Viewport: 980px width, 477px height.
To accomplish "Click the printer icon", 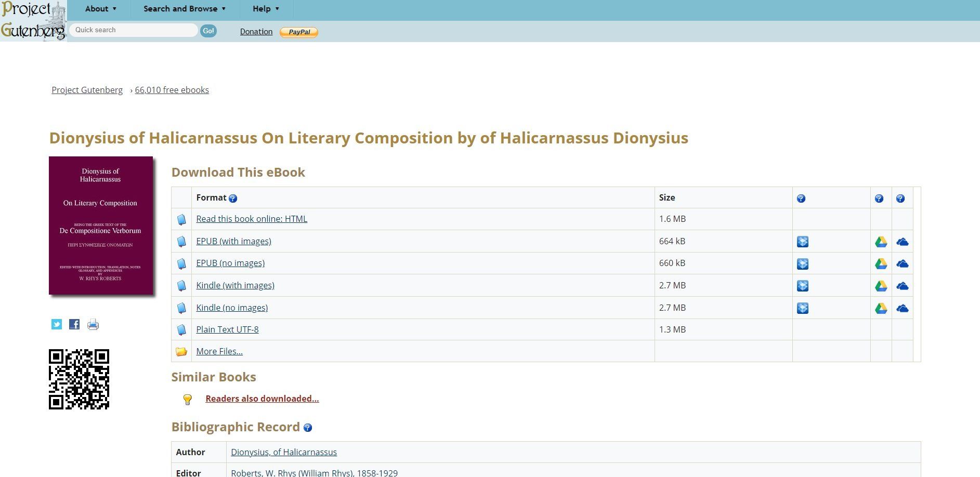I will (93, 325).
